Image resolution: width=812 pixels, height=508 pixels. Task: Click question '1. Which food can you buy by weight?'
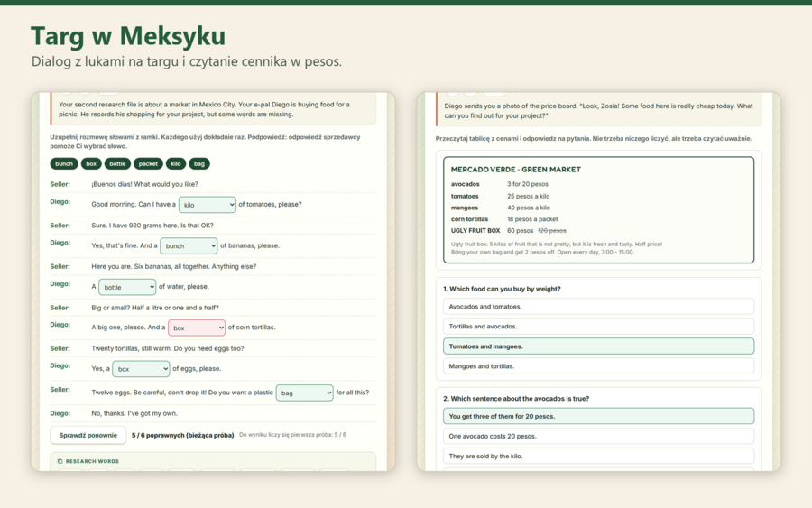point(502,289)
